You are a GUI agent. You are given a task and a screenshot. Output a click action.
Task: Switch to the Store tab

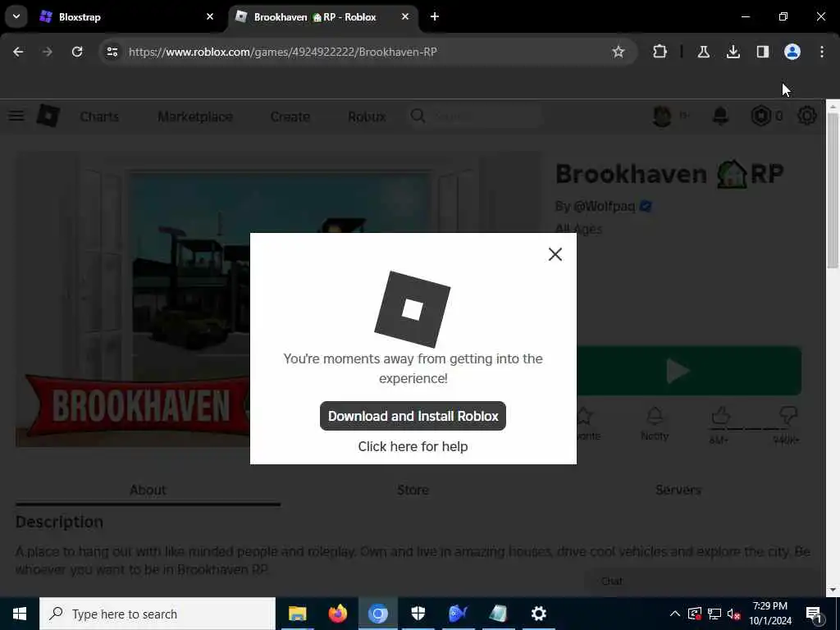coord(413,490)
